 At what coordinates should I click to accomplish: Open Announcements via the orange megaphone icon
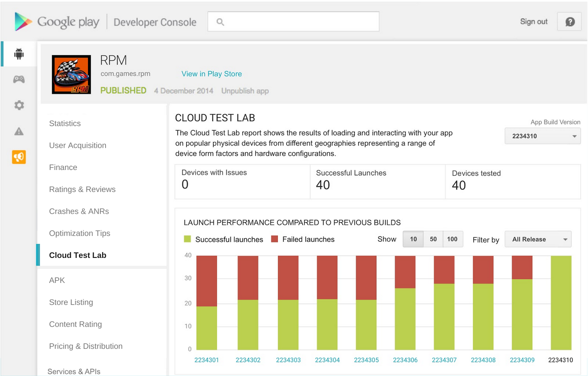point(18,157)
